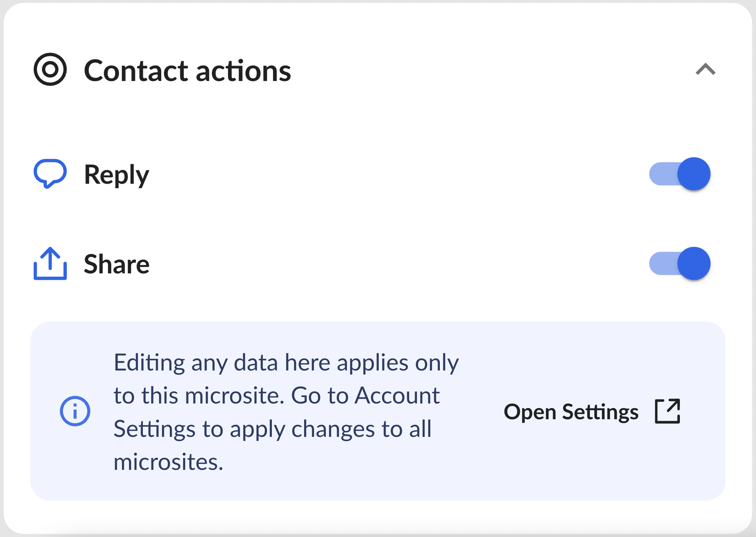
Task: Click the Reply speech bubble icon
Action: click(x=50, y=174)
